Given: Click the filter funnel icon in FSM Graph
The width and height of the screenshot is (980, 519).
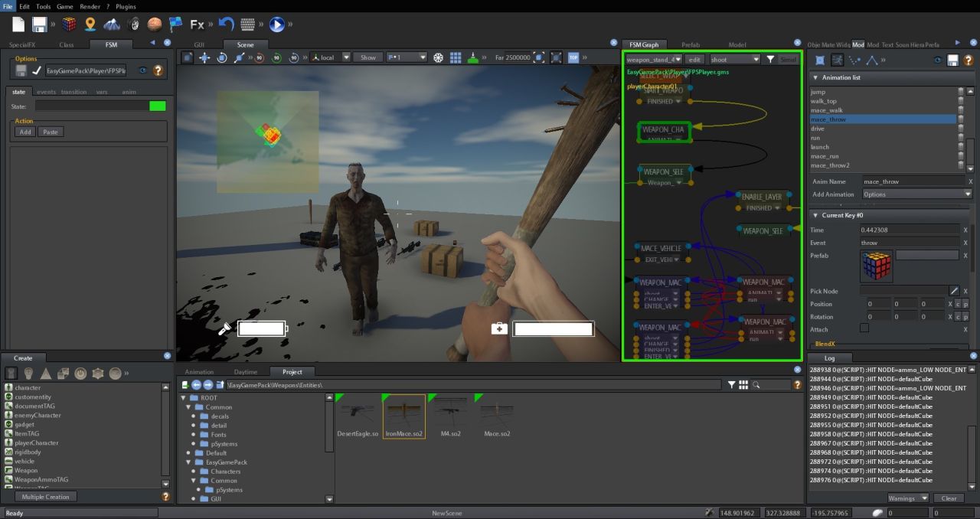Looking at the screenshot, I should coord(770,59).
